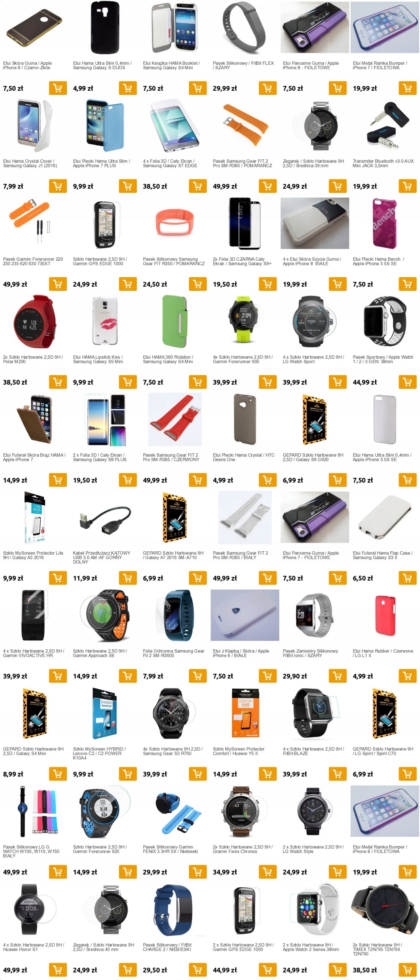Open Etui HAMA Lipstick Kiss Galaxy S5 Mini
The height and width of the screenshot is (980, 420).
coord(98,359)
